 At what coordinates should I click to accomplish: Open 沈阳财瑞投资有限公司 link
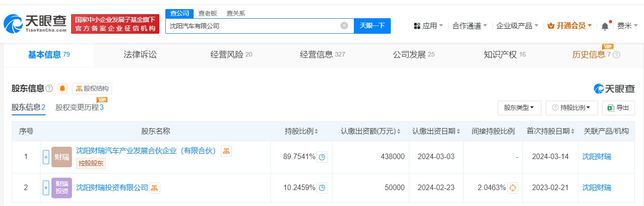click(x=112, y=187)
